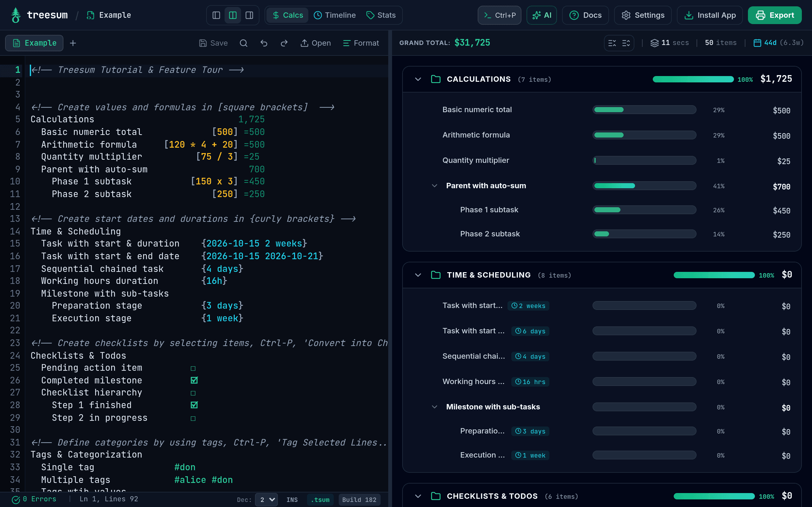Collapse Parent with auto-sum row
The height and width of the screenshot is (507, 812).
click(x=434, y=186)
